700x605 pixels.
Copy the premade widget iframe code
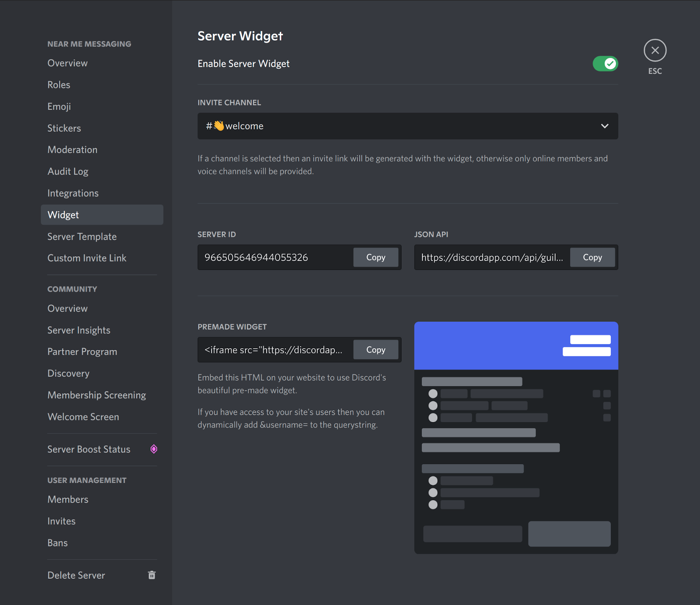375,350
